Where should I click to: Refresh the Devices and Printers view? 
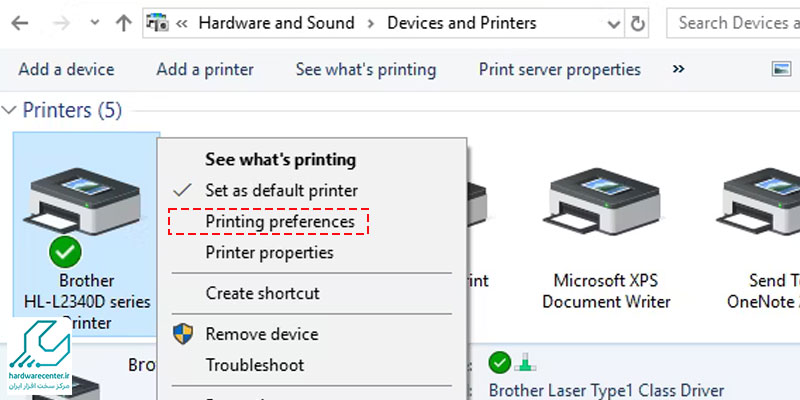tap(637, 23)
